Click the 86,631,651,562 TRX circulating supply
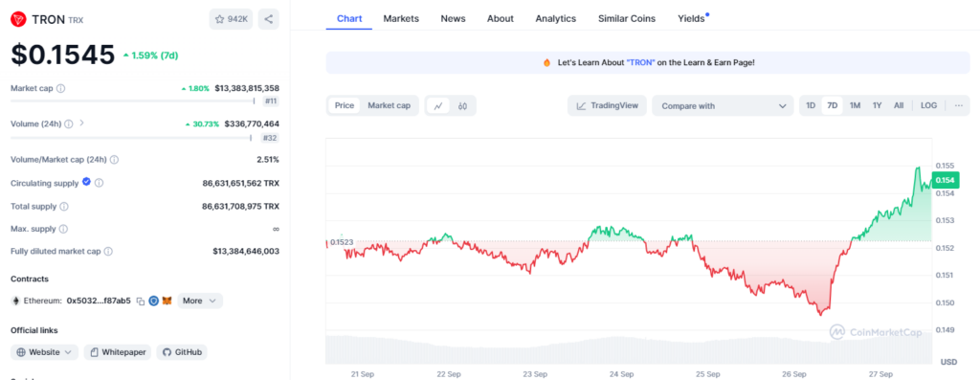The image size is (980, 380). [x=240, y=183]
